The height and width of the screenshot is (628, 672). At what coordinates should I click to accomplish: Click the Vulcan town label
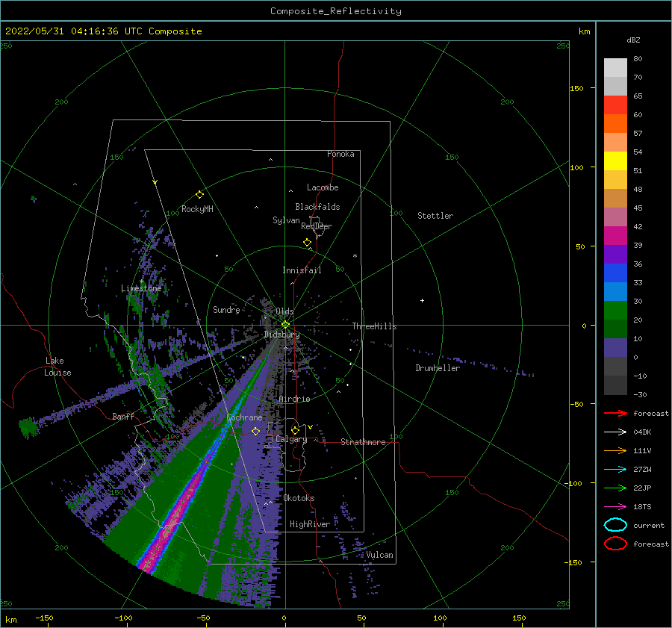[380, 555]
